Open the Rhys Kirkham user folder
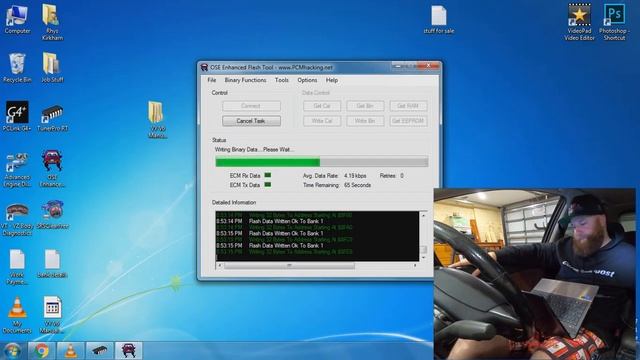This screenshot has height=360, width=640. click(52, 22)
